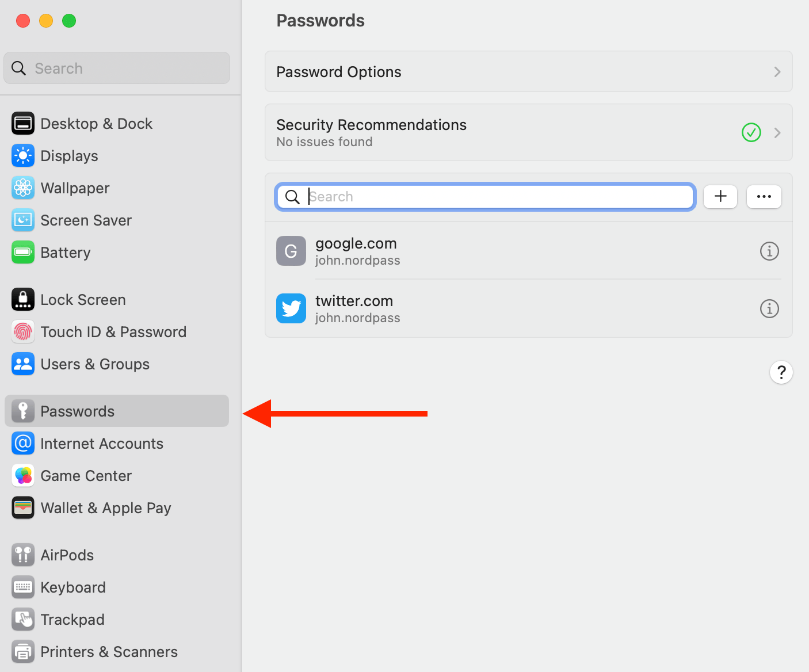Click the Game Center icon
Screen dimensions: 809x672
(x=23, y=475)
